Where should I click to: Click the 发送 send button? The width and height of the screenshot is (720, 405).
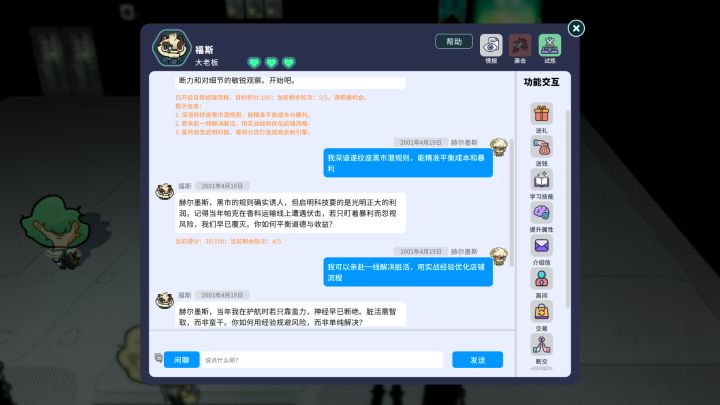click(x=478, y=360)
